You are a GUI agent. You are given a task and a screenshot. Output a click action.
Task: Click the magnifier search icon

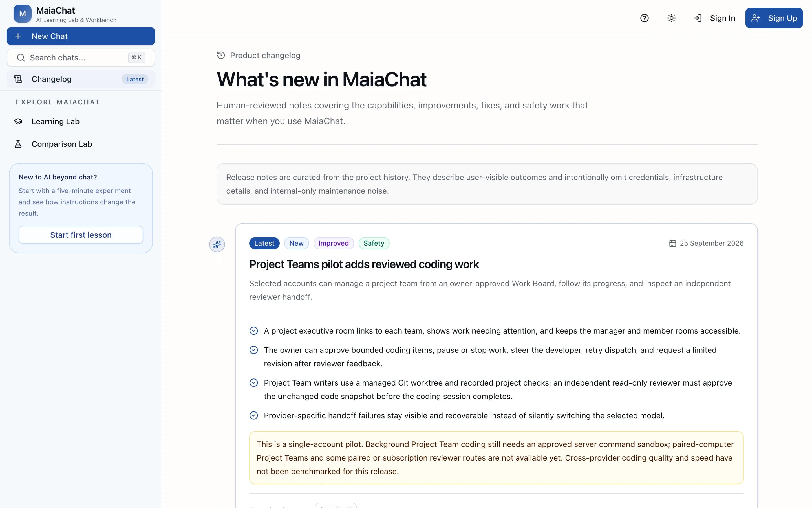21,58
